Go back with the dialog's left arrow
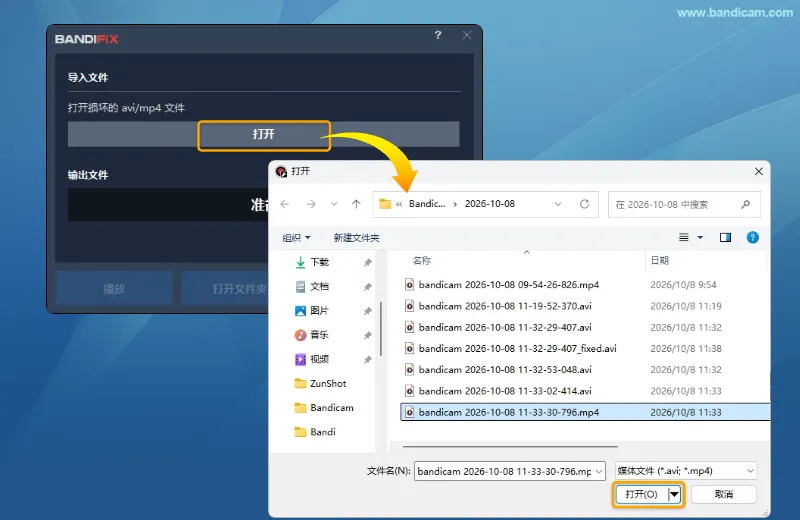 coord(285,204)
